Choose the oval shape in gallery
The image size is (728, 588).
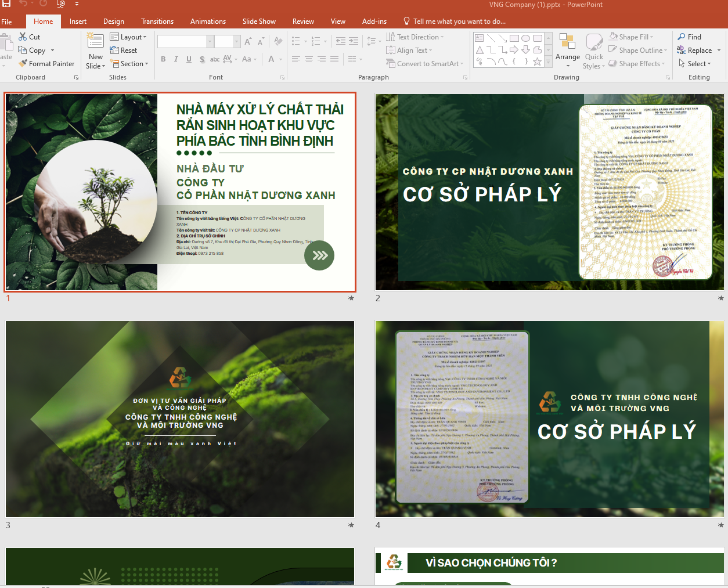(x=525, y=39)
